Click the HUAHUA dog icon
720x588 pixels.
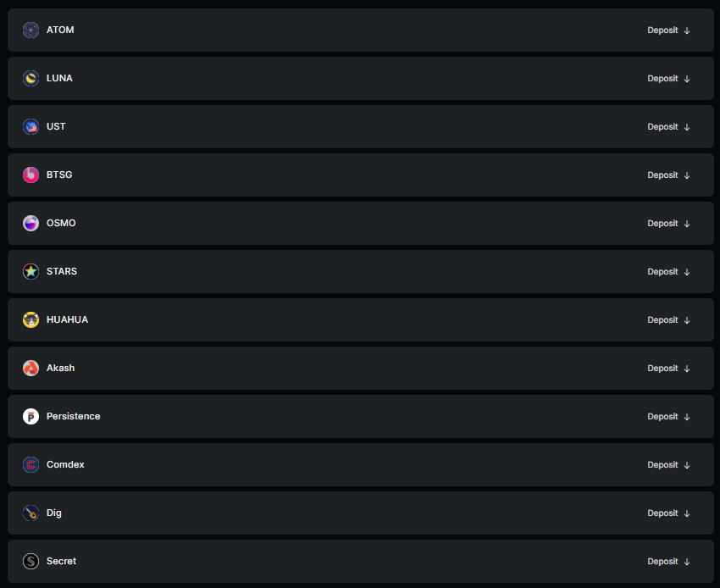point(30,319)
